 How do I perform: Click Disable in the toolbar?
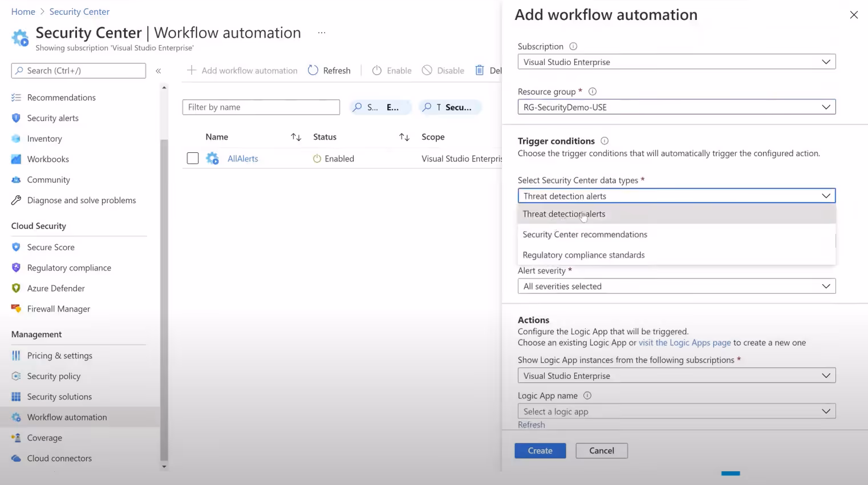pos(443,70)
